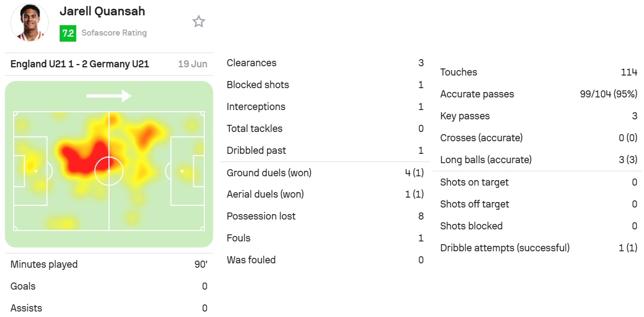Click the favorite star icon
Image resolution: width=644 pixels, height=317 pixels.
199,21
